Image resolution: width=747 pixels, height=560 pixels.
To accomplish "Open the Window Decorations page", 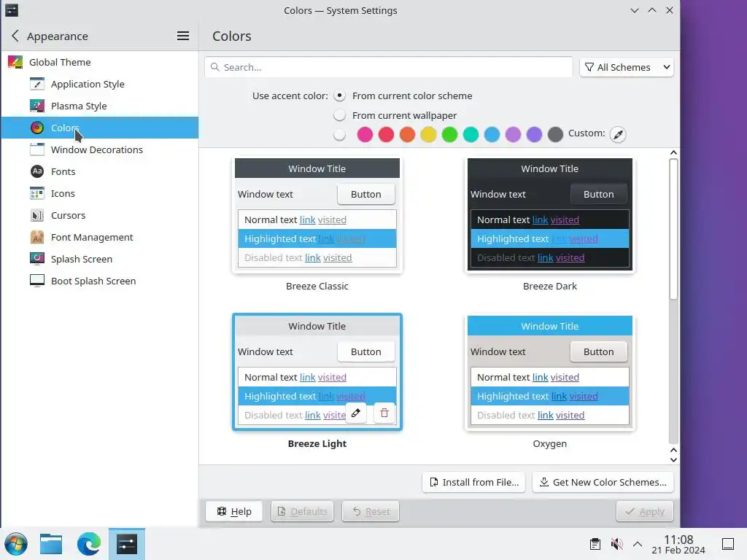I will pos(97,149).
